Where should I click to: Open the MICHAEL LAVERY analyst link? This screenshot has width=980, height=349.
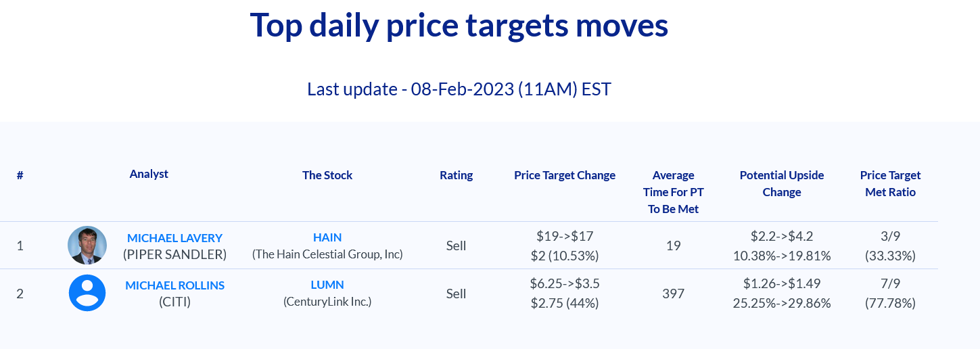[174, 238]
